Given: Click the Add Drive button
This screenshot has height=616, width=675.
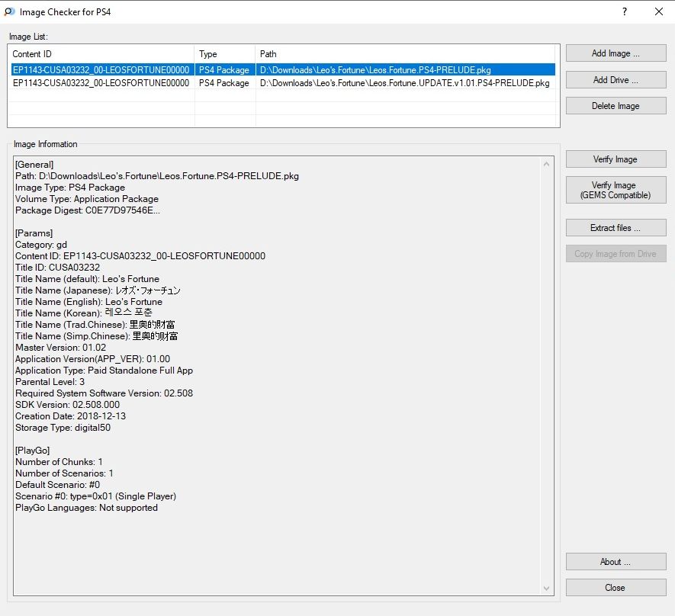Looking at the screenshot, I should tap(616, 80).
